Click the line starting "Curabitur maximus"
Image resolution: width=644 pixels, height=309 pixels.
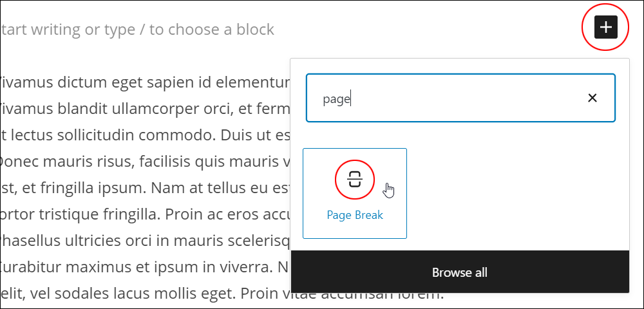pyautogui.click(x=145, y=267)
